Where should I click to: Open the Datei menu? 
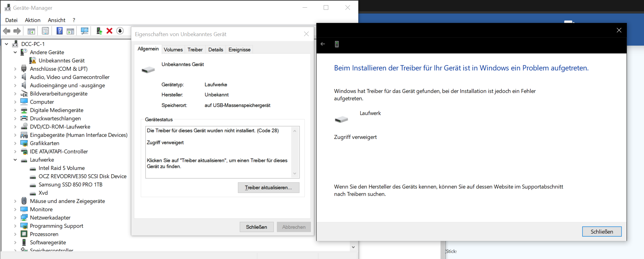click(x=11, y=20)
